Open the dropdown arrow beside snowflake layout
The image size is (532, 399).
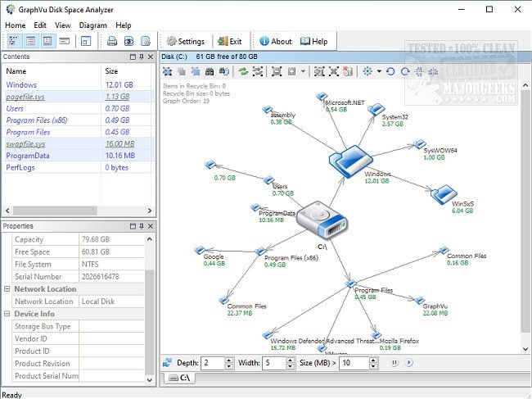click(379, 71)
